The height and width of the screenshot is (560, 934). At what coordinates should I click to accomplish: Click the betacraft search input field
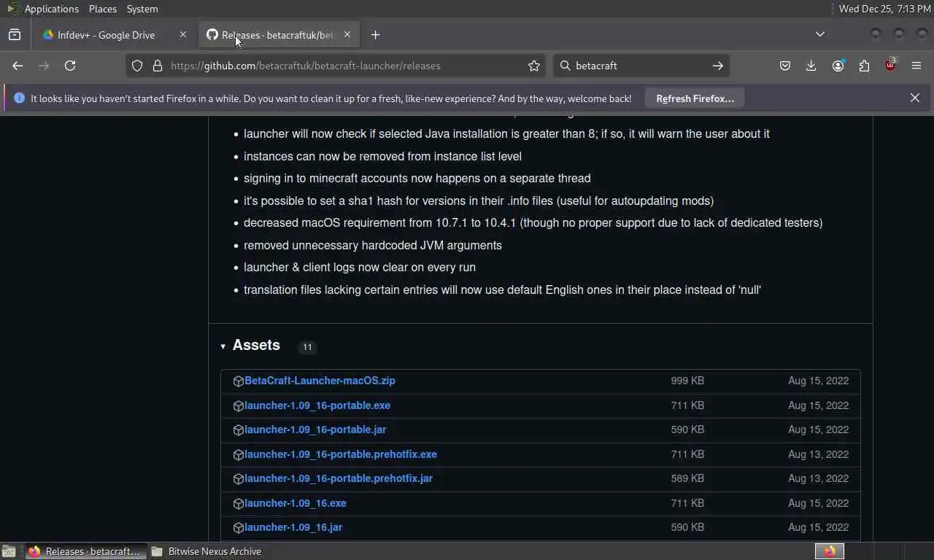642,66
